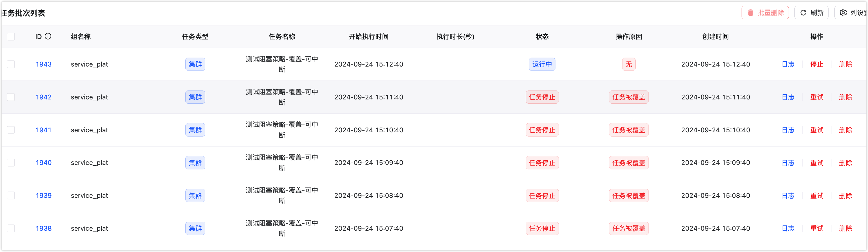Toggle the select-all checkbox in header
The image size is (868, 252).
11,37
